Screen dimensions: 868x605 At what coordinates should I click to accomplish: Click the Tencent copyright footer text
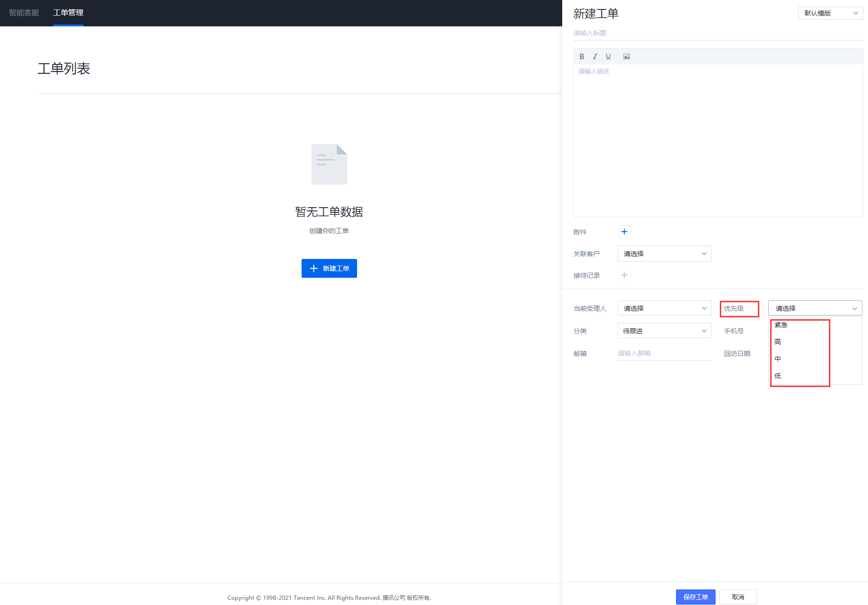(329, 597)
